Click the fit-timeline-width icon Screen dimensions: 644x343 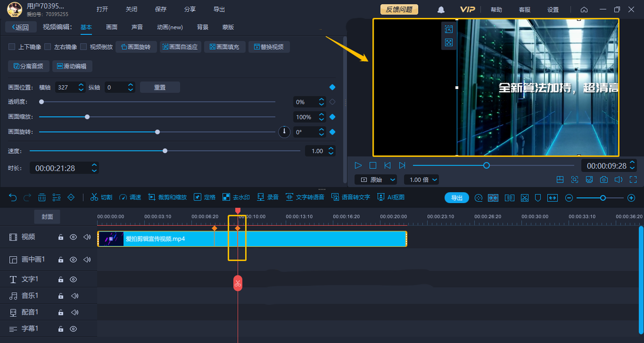(x=553, y=198)
